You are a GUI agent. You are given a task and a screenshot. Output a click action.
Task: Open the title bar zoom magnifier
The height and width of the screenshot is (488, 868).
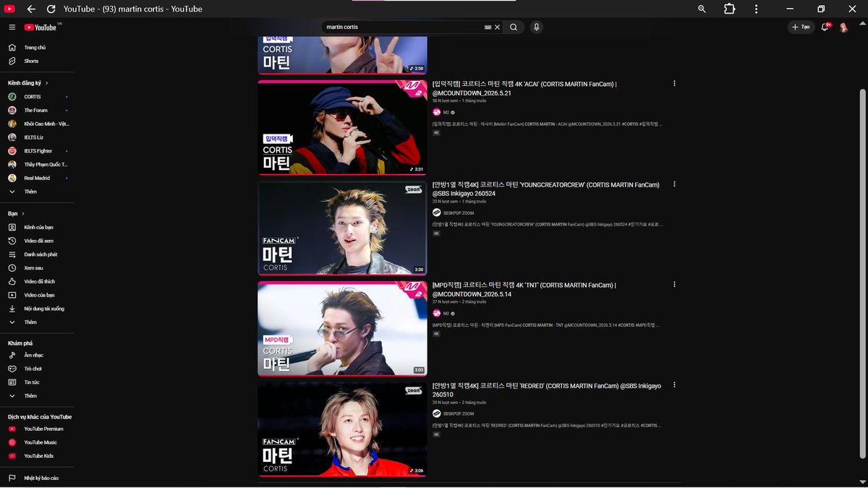pos(702,9)
